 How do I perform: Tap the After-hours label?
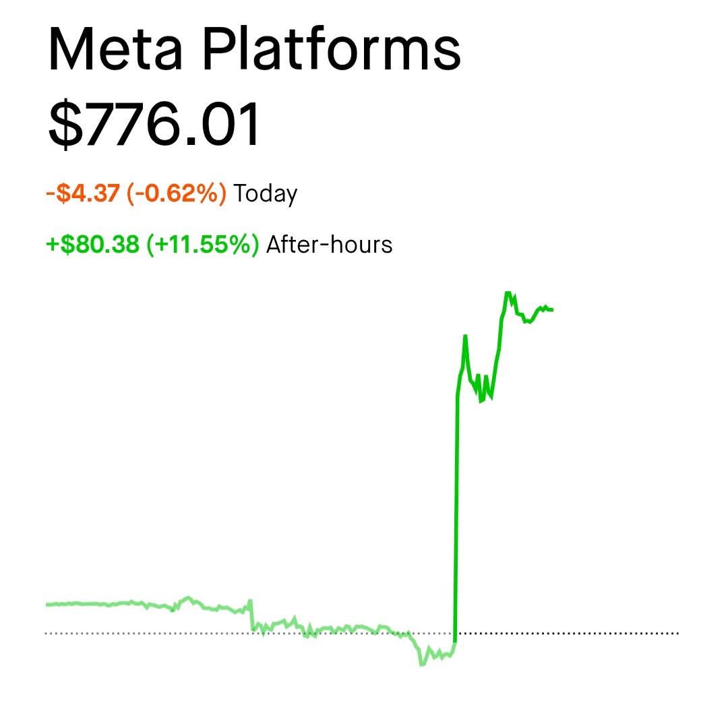329,245
